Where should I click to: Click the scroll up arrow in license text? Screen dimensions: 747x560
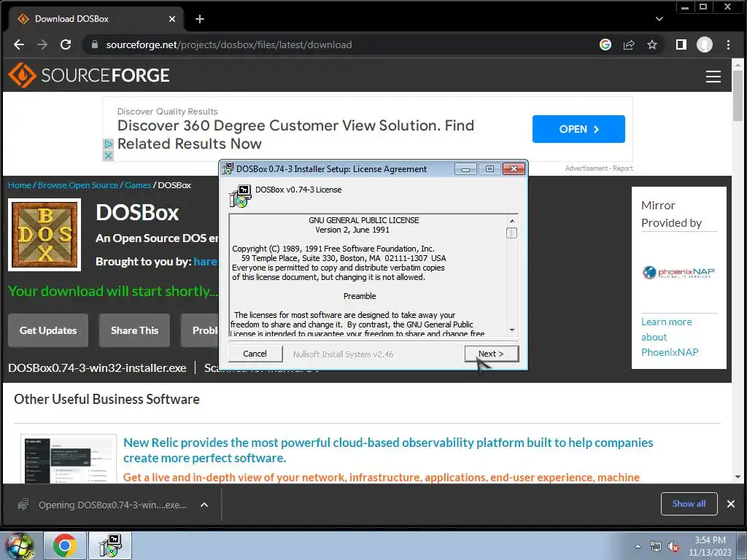click(x=511, y=221)
